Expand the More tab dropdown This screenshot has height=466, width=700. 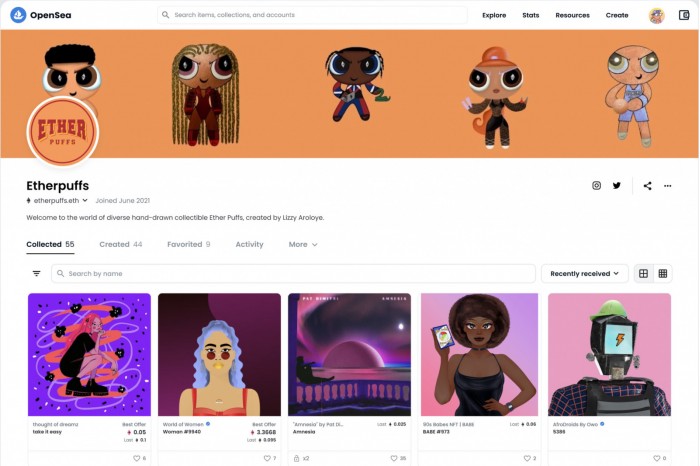(303, 245)
